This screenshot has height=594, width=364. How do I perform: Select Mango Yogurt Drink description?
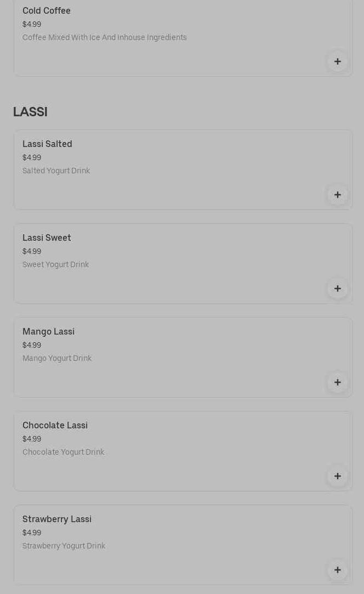click(57, 359)
